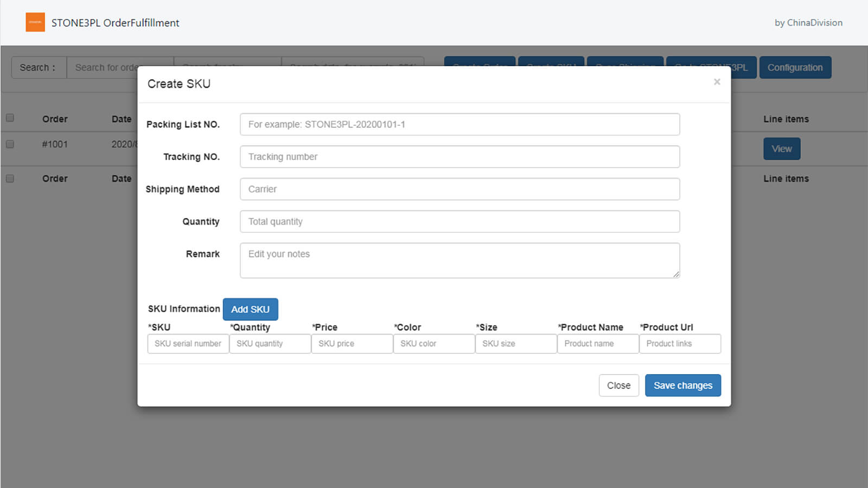This screenshot has height=488, width=868.
Task: Focus the Remark notes text area
Action: [460, 260]
